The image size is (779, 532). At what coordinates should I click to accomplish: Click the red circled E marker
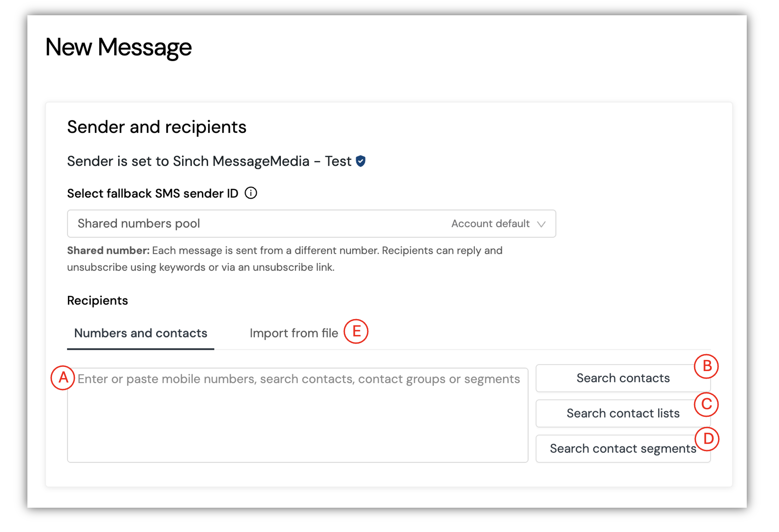tap(356, 331)
